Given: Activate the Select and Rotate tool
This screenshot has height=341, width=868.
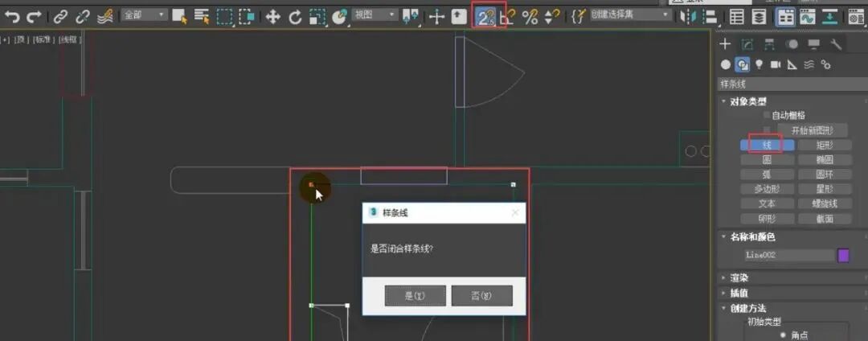Looking at the screenshot, I should pyautogui.click(x=295, y=17).
